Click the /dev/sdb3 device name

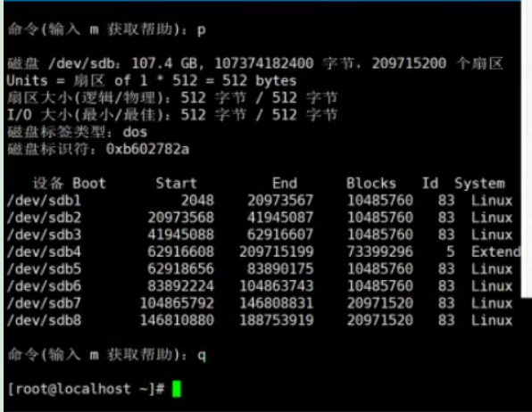pos(44,235)
